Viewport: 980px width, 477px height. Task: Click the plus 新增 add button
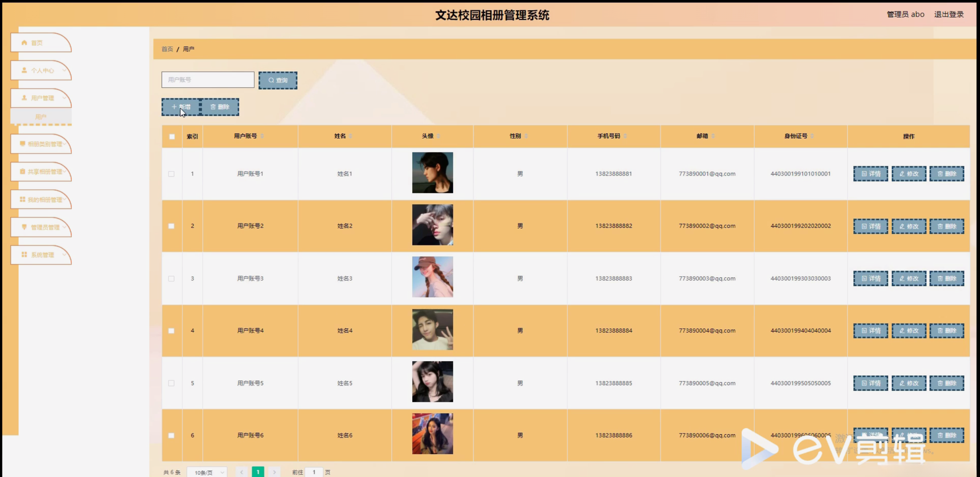[x=181, y=107]
